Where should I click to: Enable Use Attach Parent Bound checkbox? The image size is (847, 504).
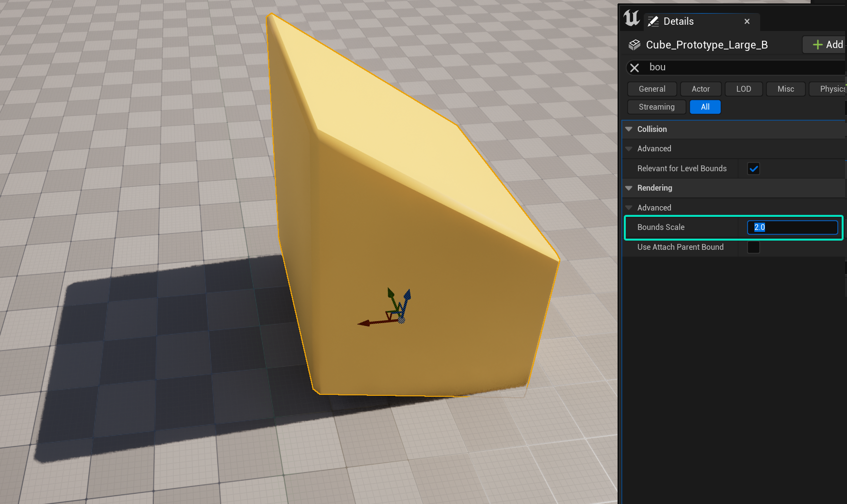[753, 247]
